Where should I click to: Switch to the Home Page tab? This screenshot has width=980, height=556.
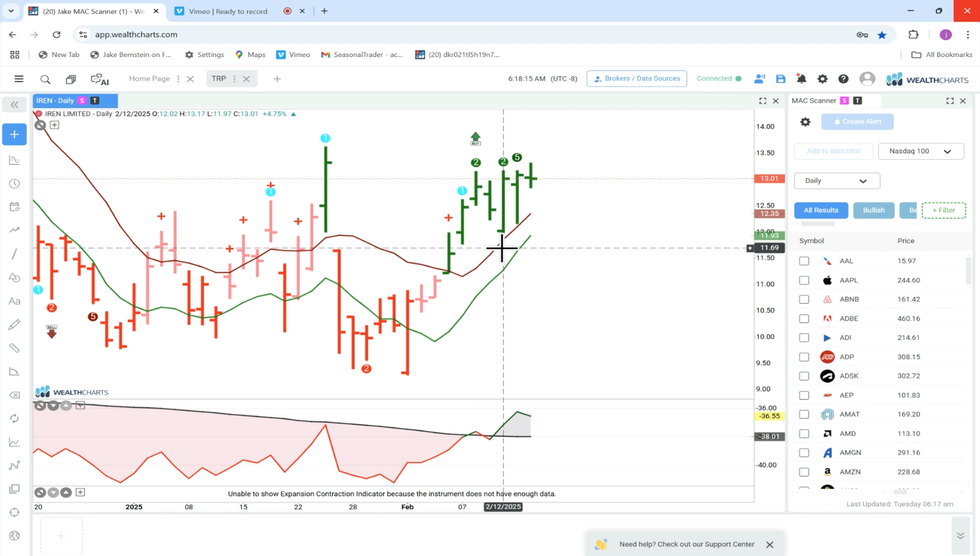tap(149, 79)
